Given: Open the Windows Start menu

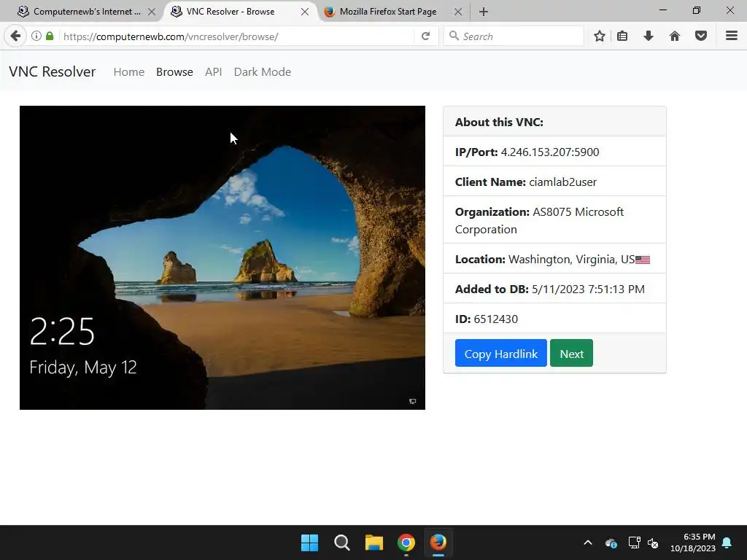Looking at the screenshot, I should pyautogui.click(x=309, y=542).
